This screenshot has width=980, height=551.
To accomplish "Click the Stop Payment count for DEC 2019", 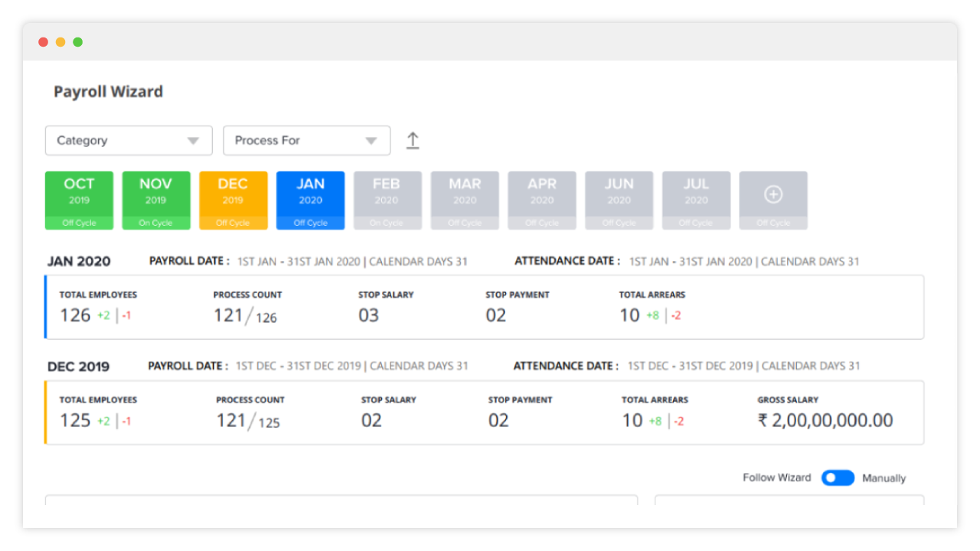I will [x=497, y=420].
